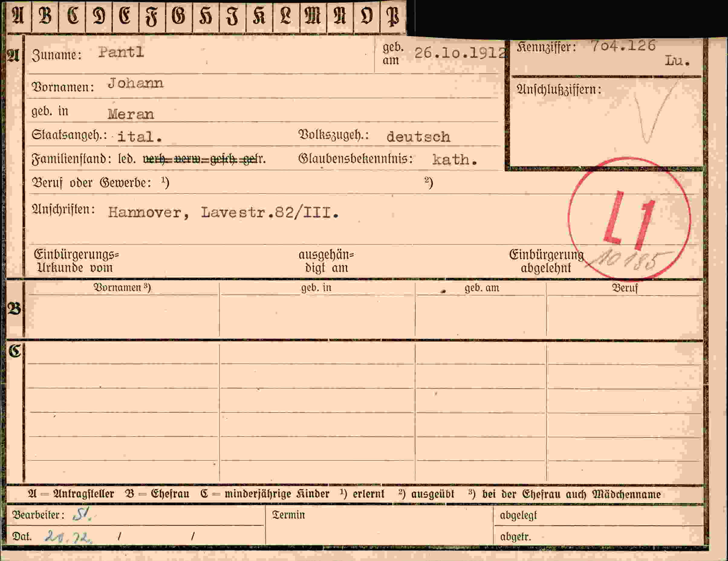Image resolution: width=728 pixels, height=561 pixels.
Task: Click the "geb. in" column header in section B
Action: coord(316,288)
